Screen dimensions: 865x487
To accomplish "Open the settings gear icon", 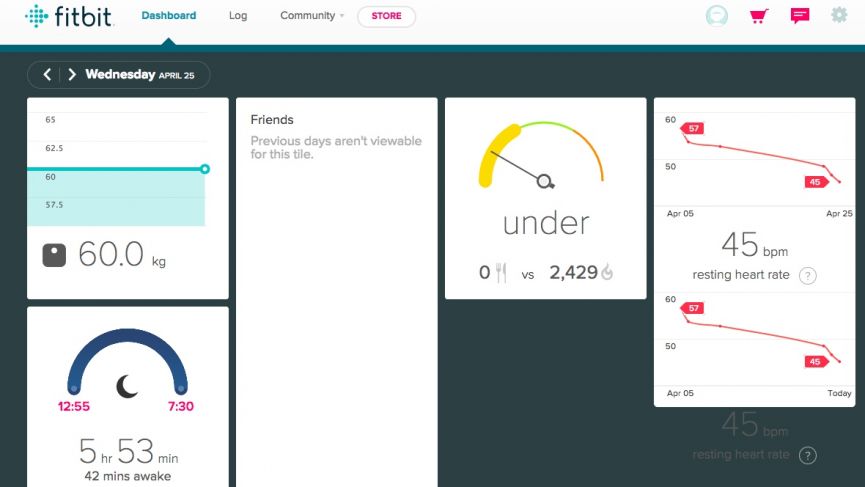I will pos(839,16).
